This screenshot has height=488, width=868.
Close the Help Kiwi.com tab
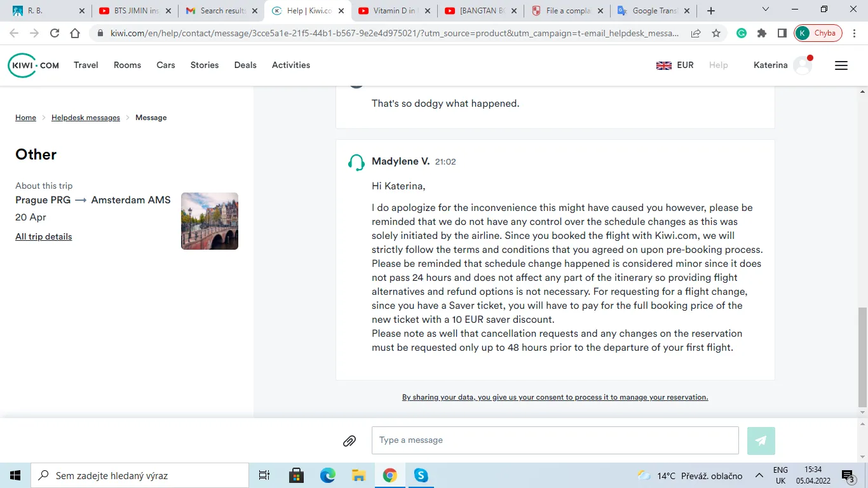click(340, 11)
